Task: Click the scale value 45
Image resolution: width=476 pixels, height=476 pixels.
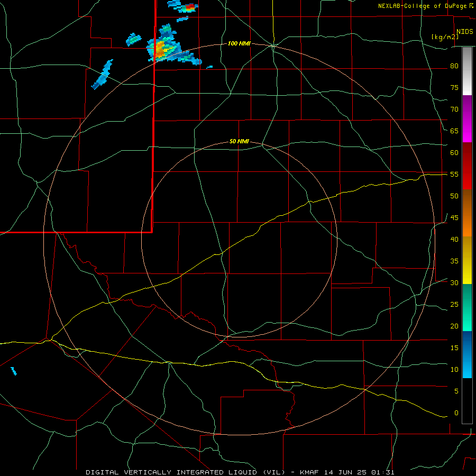Action: pos(454,218)
